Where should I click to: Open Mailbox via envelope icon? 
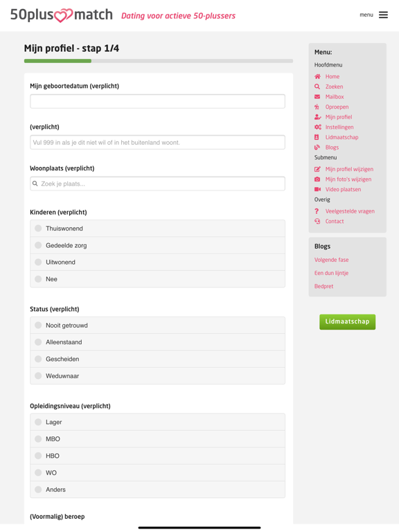click(317, 97)
